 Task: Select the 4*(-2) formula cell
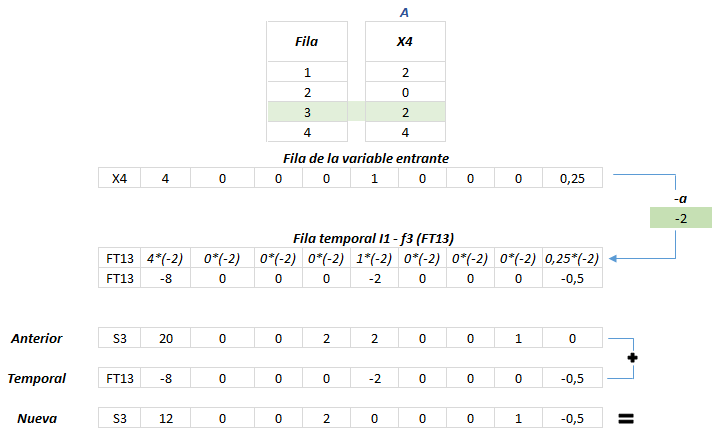point(165,259)
